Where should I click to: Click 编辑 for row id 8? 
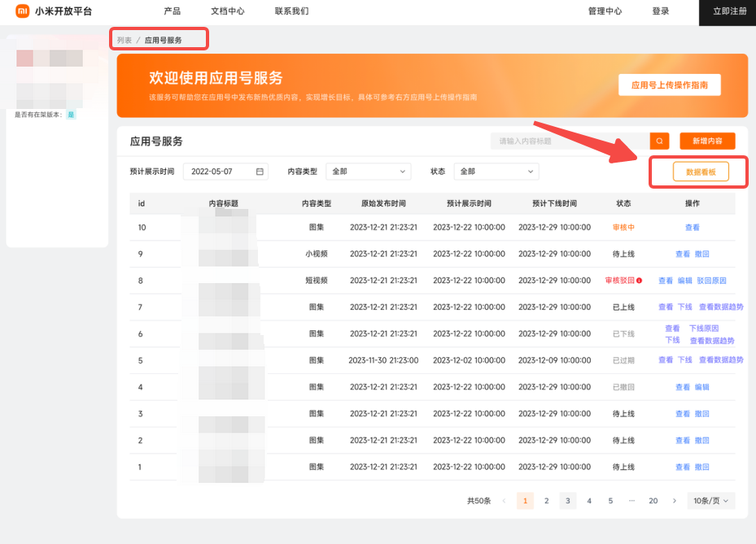pyautogui.click(x=685, y=281)
